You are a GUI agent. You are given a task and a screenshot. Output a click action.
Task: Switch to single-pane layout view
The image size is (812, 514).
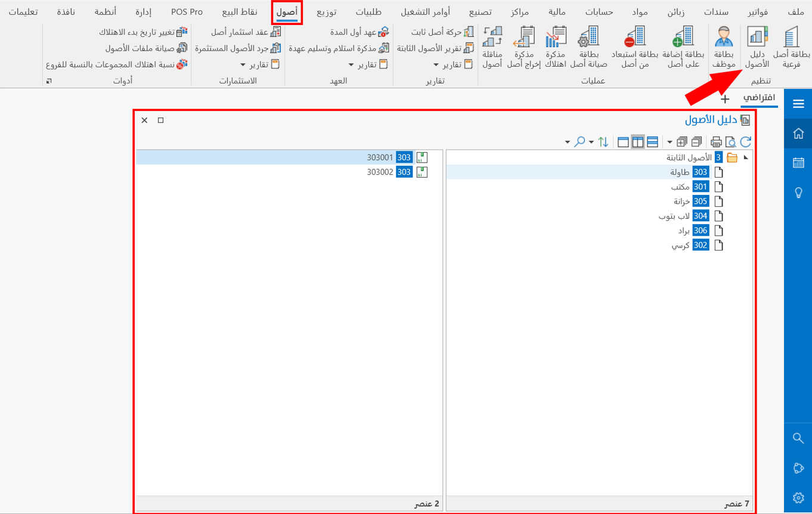tap(624, 142)
